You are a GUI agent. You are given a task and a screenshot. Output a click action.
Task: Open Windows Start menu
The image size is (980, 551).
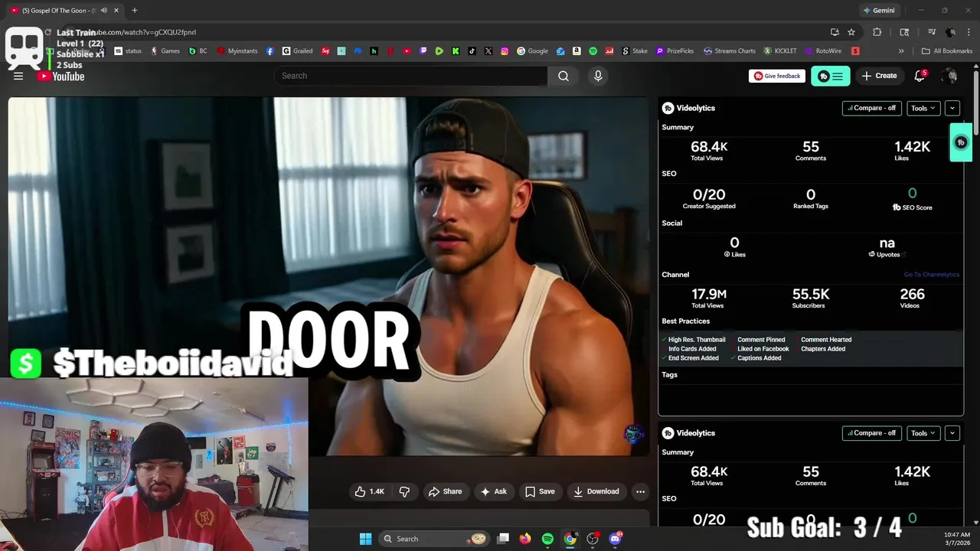coord(365,539)
